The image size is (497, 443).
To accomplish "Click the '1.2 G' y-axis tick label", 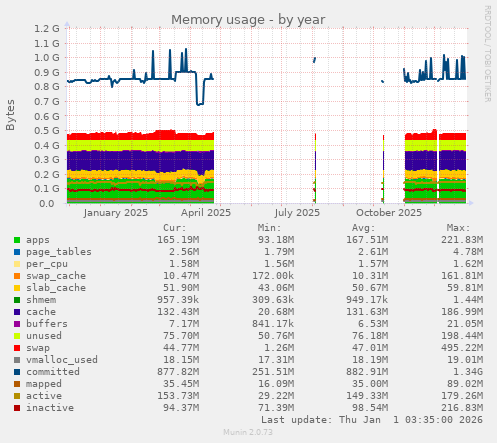I will coord(47,29).
